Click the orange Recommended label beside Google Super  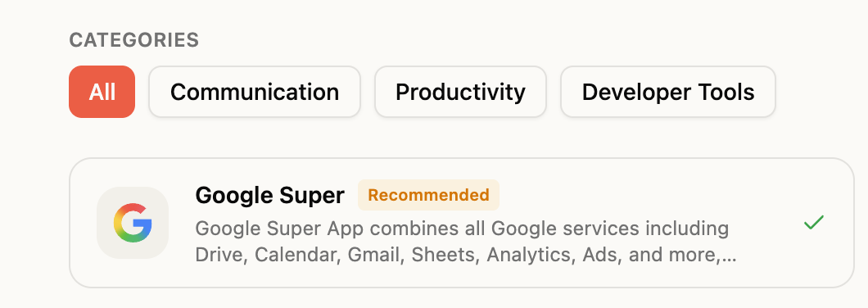point(428,195)
